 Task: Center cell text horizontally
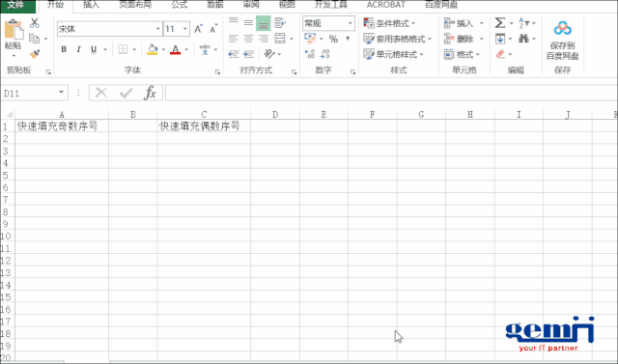(248, 39)
